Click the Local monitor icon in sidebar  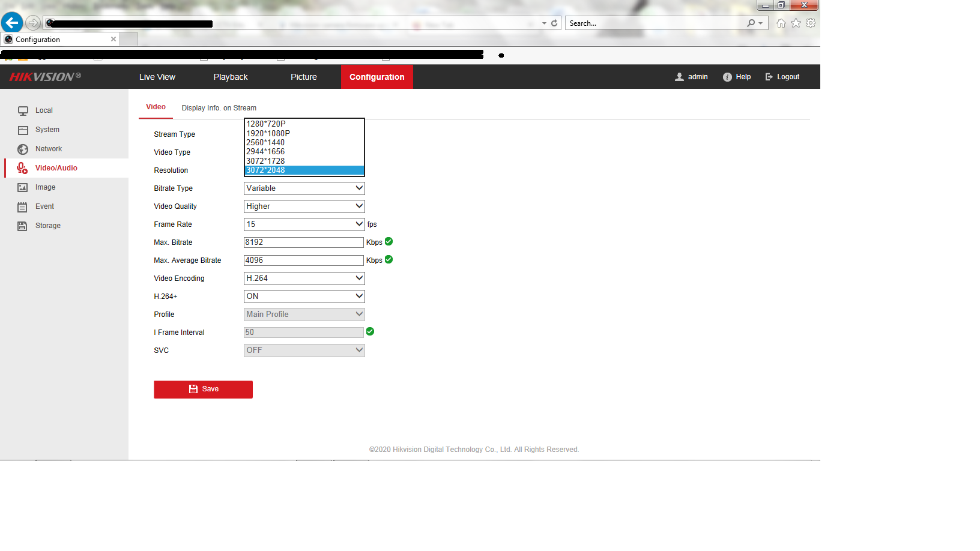23,111
